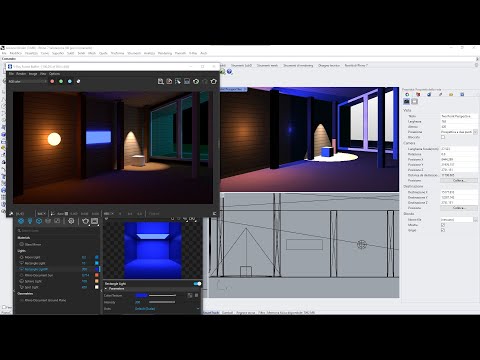The height and width of the screenshot is (360, 480).
Task: Show frame buffer from Asset Editor toolbar
Action: (x=95, y=221)
